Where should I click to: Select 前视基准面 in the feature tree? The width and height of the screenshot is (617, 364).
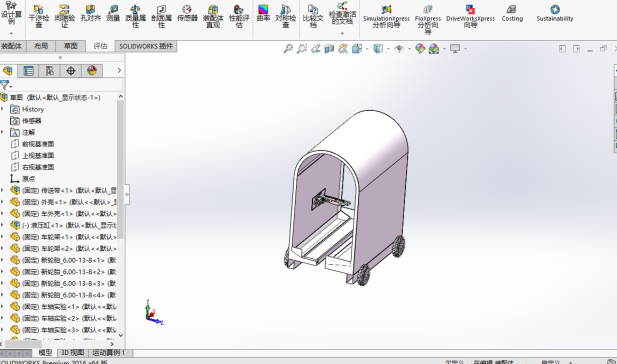pos(38,144)
